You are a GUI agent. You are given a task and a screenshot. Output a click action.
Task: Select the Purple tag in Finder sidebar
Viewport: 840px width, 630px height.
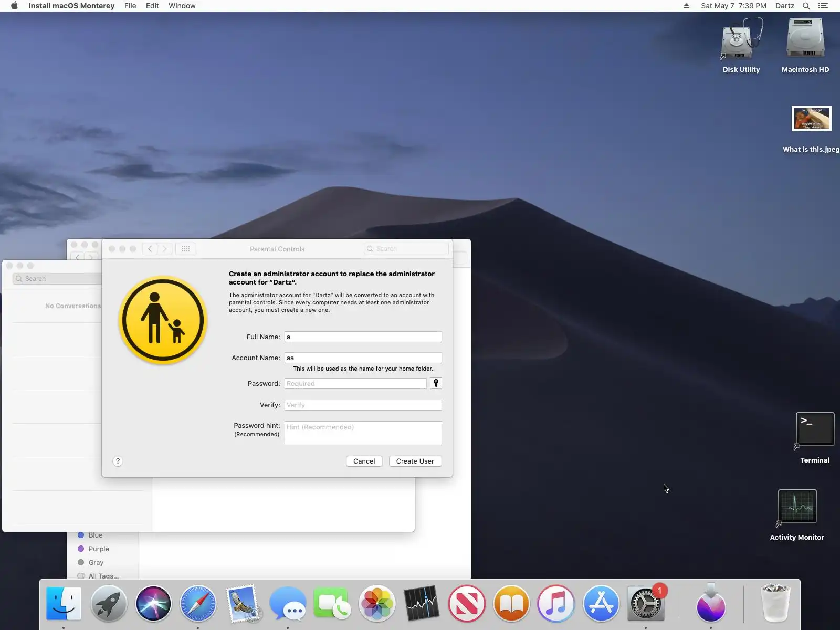(93, 549)
